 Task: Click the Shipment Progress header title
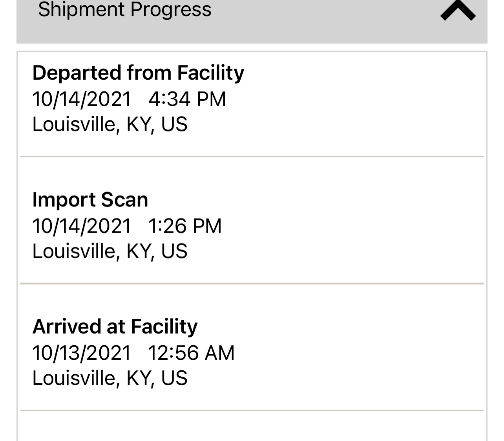pos(125,9)
